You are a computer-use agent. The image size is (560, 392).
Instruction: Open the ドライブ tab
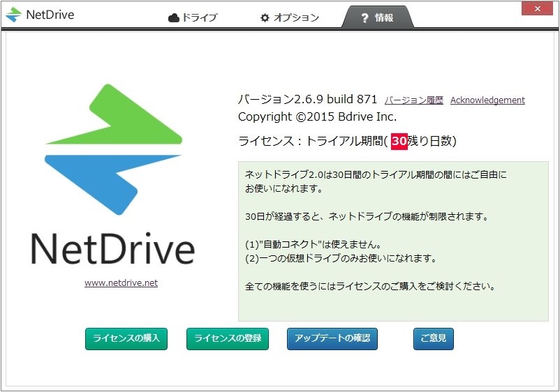click(x=193, y=17)
